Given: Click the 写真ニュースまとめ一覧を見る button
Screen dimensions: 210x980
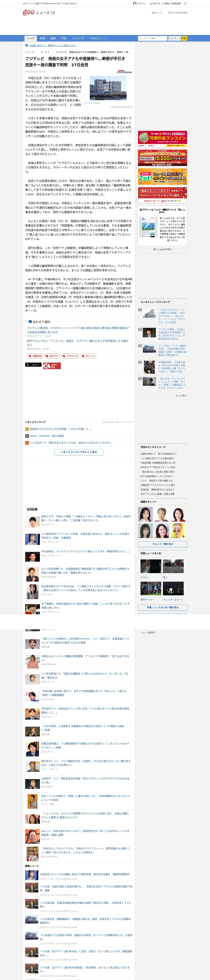Looking at the screenshot, I should click(x=162, y=608).
